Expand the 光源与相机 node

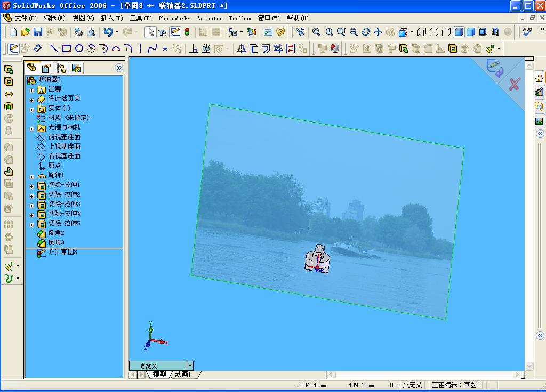point(31,129)
